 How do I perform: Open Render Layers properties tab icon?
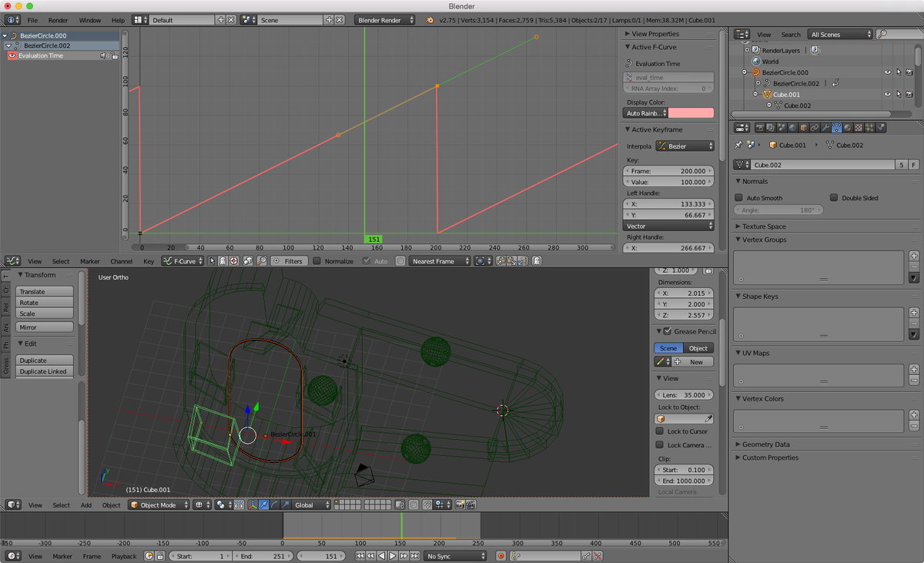[771, 128]
